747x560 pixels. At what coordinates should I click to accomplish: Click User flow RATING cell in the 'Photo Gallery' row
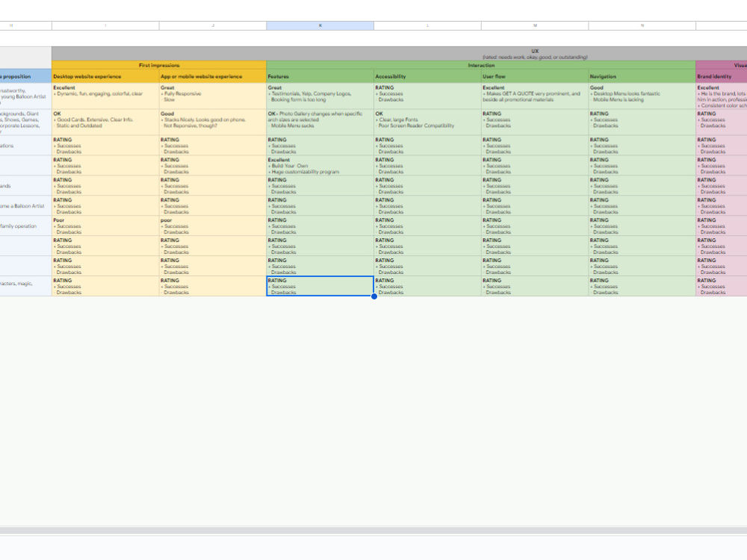click(535, 122)
